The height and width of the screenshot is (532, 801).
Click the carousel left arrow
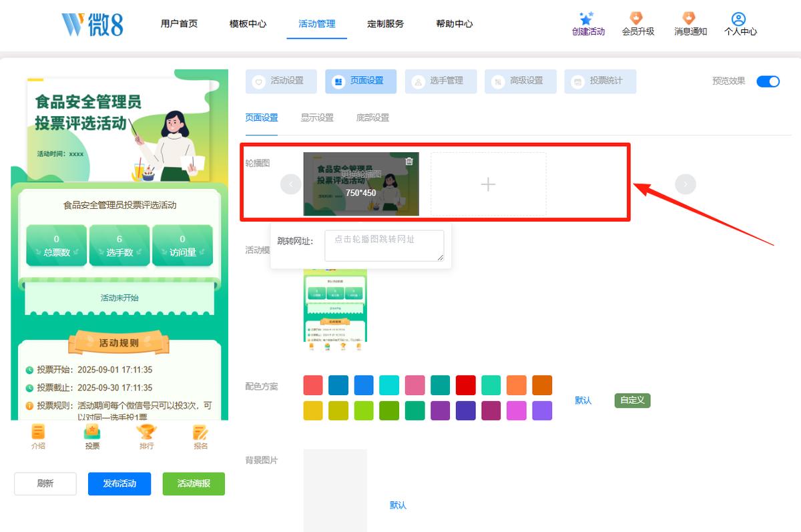[x=291, y=184]
